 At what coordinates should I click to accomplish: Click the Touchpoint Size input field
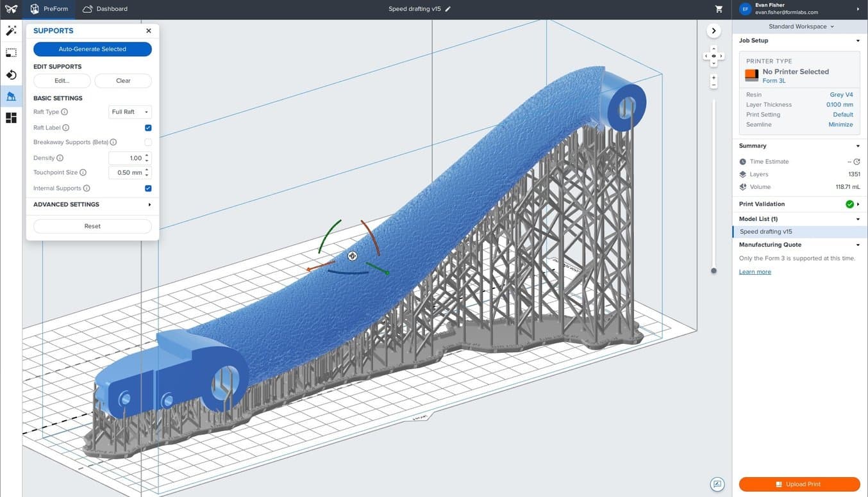coord(126,173)
